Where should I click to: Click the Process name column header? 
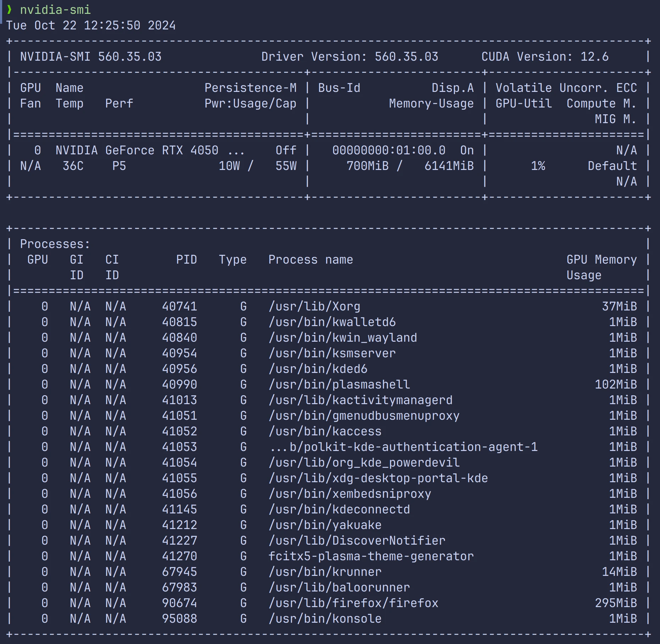click(310, 260)
